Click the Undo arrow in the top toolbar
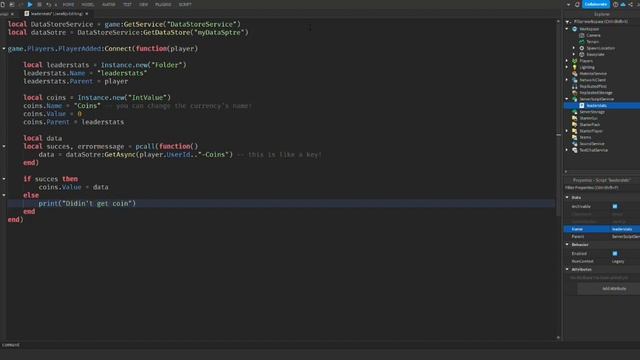The height and width of the screenshot is (360, 640). click(x=49, y=4)
